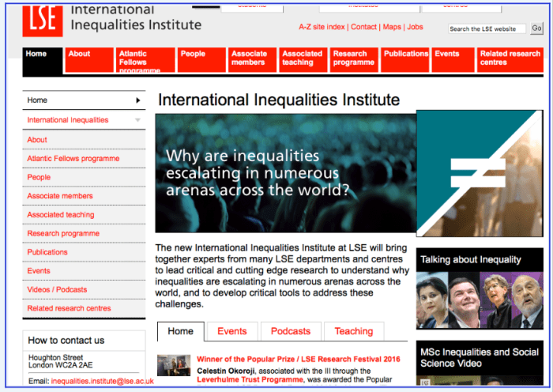
Task: Switch to the Podcasts tab
Action: (x=291, y=331)
